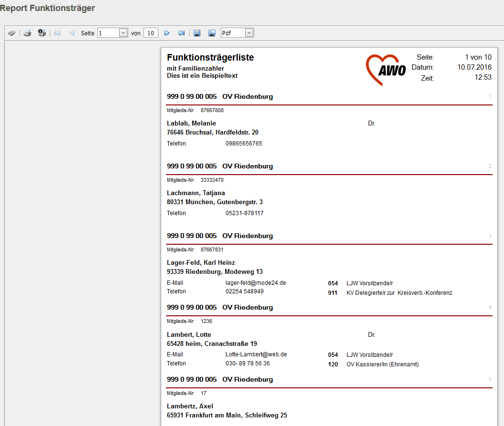Click function 911 KV Delegierte/r zur Kreisverb.-Konferenz
504x426 pixels.
click(390, 293)
